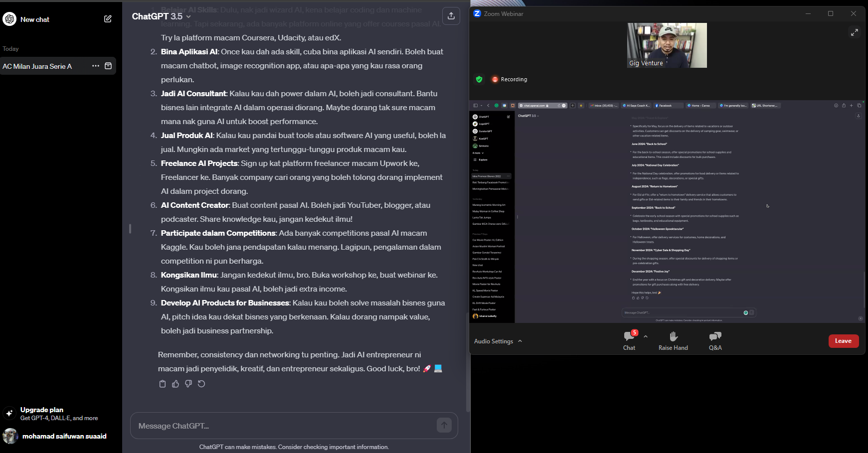Click the green encryption shield icon
This screenshot has height=453, width=868.
click(x=479, y=79)
